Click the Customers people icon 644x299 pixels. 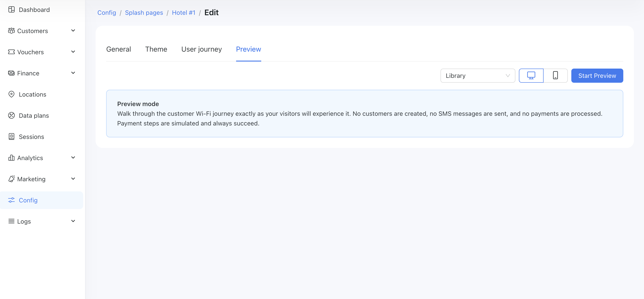click(x=11, y=31)
